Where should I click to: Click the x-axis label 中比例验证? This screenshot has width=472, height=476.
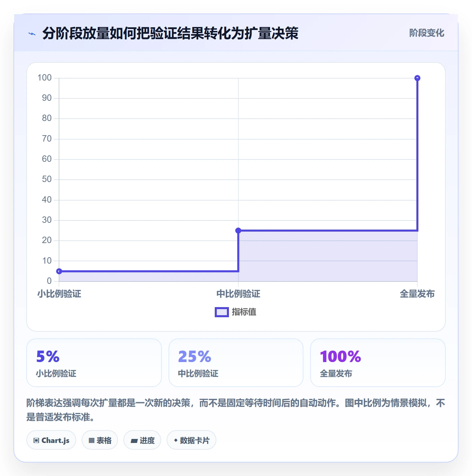tap(238, 294)
